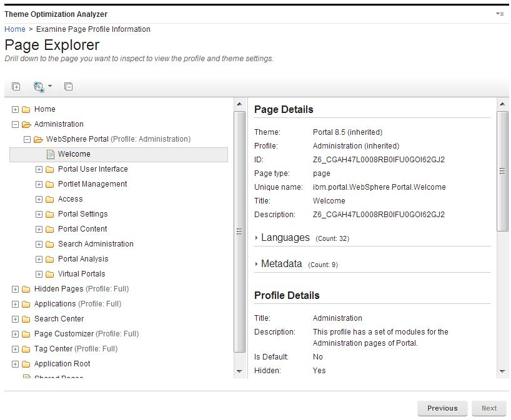Click the Portal Settings folder icon
511x420 pixels.
pos(50,214)
